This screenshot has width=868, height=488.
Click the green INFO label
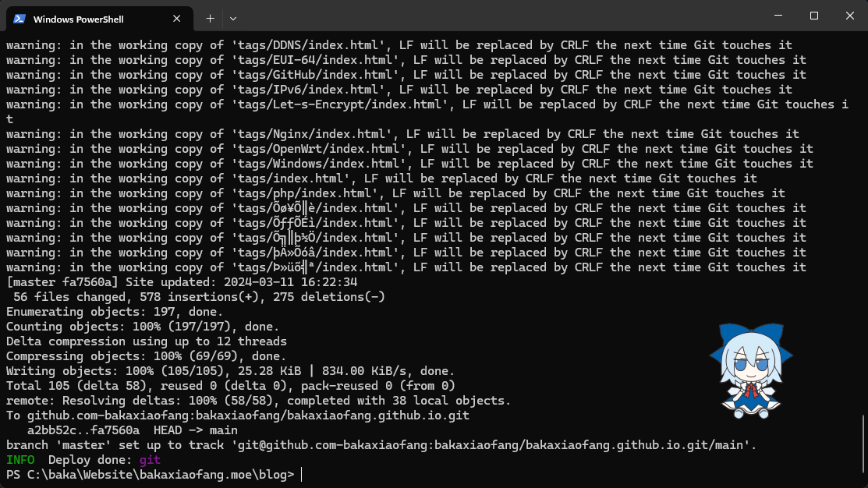click(20, 460)
